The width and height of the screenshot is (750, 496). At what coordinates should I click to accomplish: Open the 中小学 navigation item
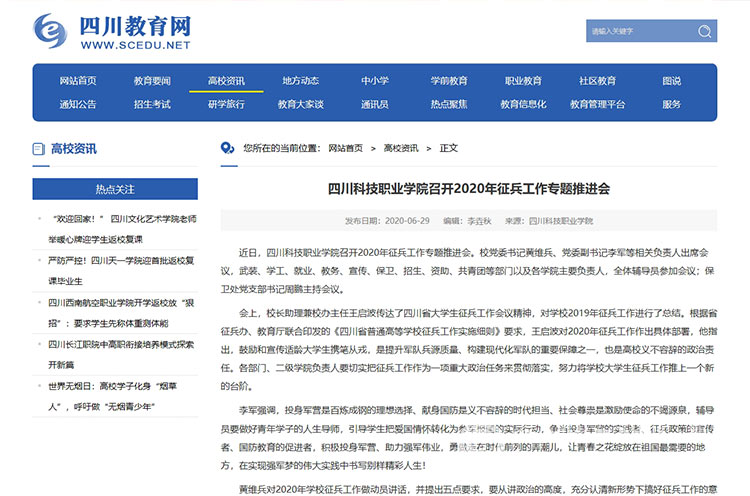click(x=375, y=81)
